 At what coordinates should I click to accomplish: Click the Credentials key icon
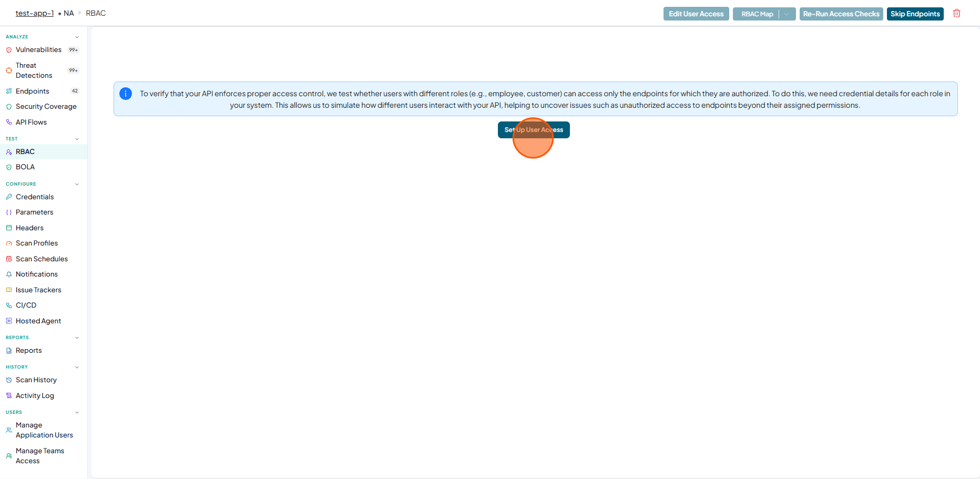tap(9, 197)
